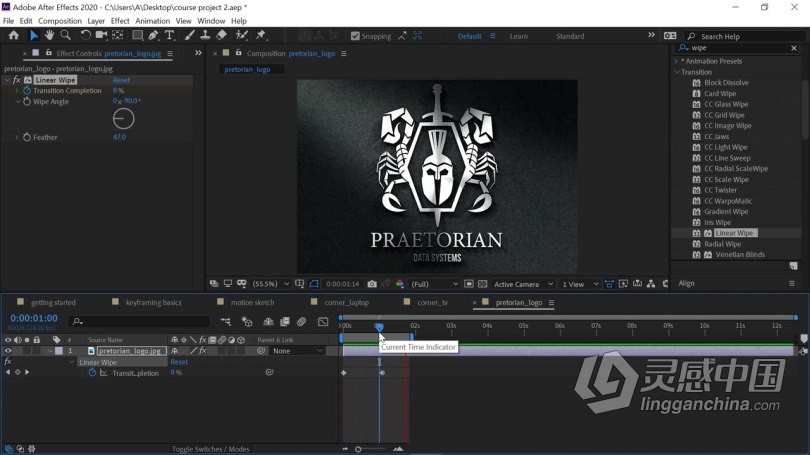Viewport: 810px width, 455px height.
Task: Open the magnification 55.5% dropdown
Action: point(270,284)
